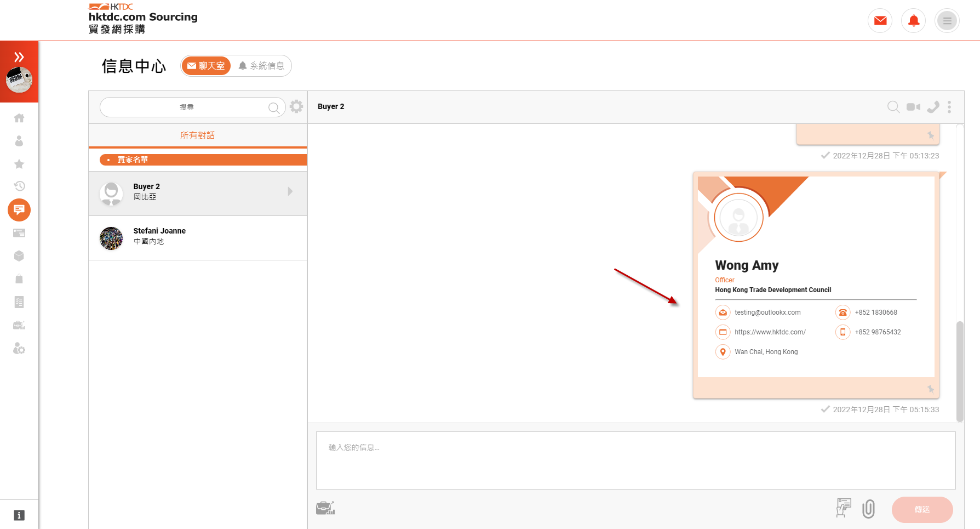Click the Wong Amy name on card
Image resolution: width=980 pixels, height=529 pixels.
click(747, 265)
